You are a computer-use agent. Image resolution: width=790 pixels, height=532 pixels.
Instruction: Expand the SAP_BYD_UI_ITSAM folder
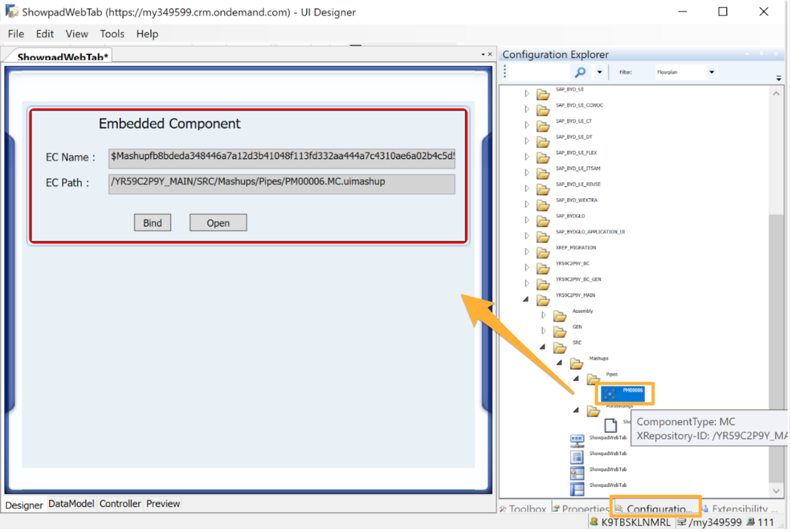tap(526, 173)
